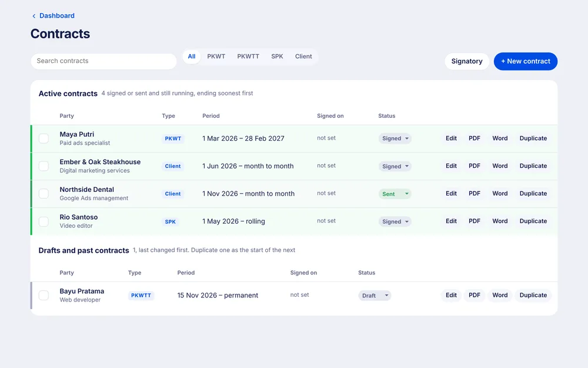Open the Signatory settings button
Image resolution: width=588 pixels, height=368 pixels.
[467, 61]
